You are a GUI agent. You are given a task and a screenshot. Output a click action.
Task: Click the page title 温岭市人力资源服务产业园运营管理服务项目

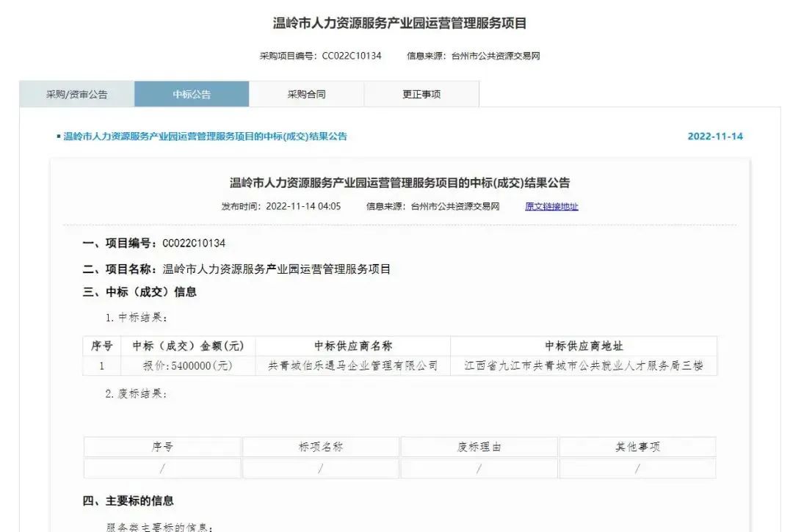399,23
